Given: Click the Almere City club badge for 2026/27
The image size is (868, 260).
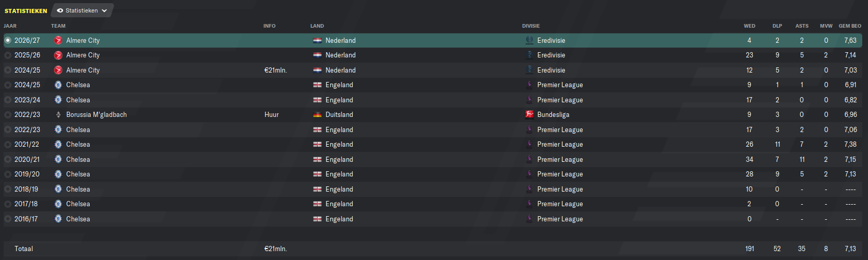Looking at the screenshot, I should [58, 40].
